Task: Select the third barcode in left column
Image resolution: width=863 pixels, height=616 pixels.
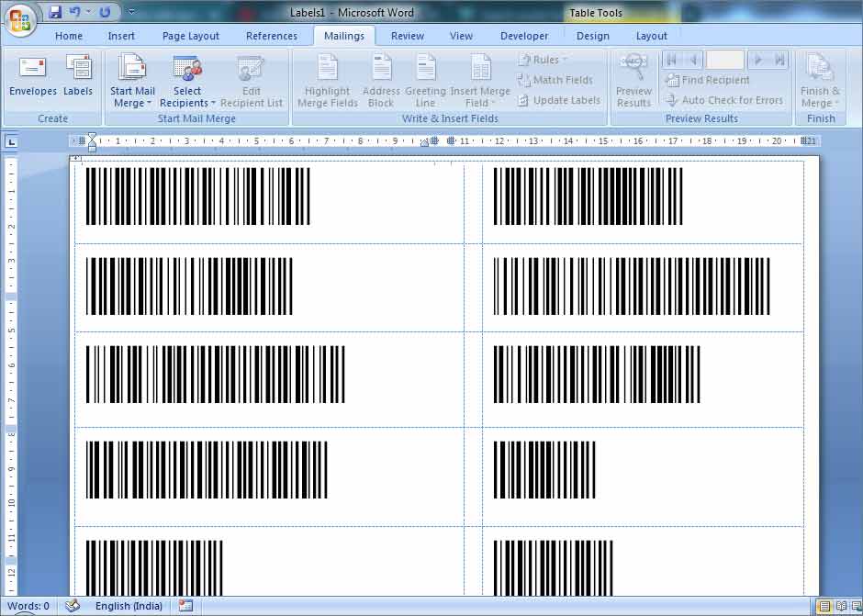Action: click(215, 375)
